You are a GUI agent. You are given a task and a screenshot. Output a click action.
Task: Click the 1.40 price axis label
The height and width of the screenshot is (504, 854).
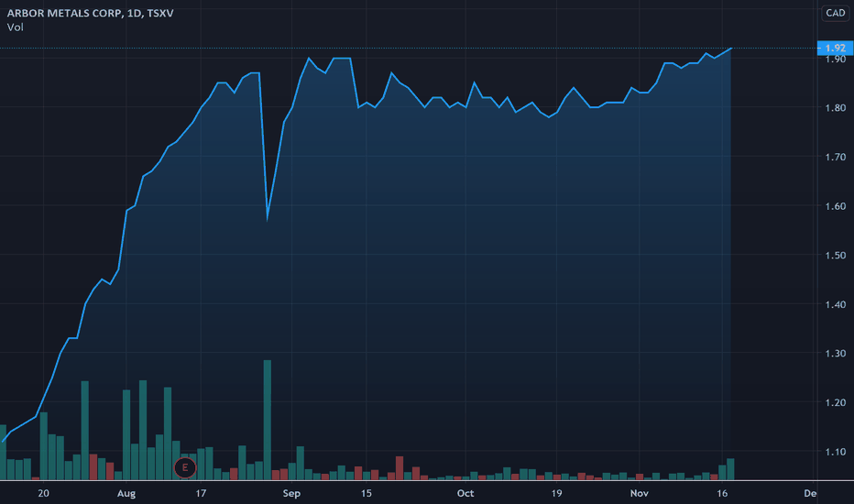coord(836,304)
